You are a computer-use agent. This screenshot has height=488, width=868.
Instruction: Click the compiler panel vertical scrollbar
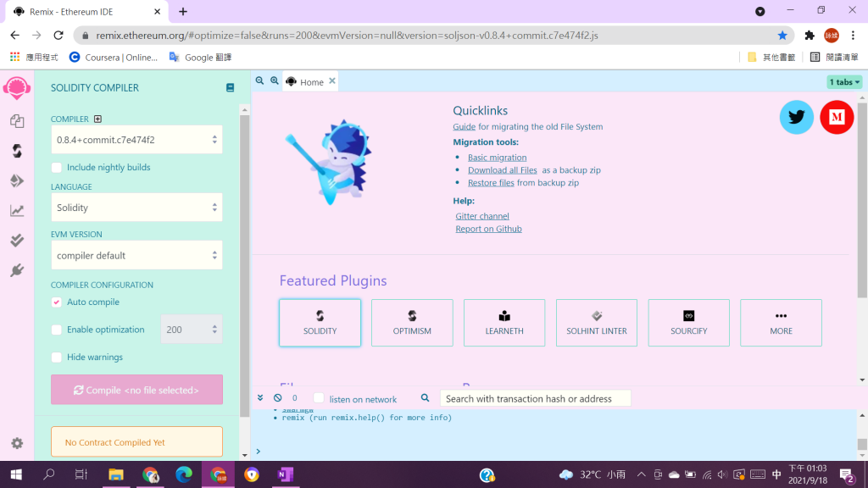point(245,266)
